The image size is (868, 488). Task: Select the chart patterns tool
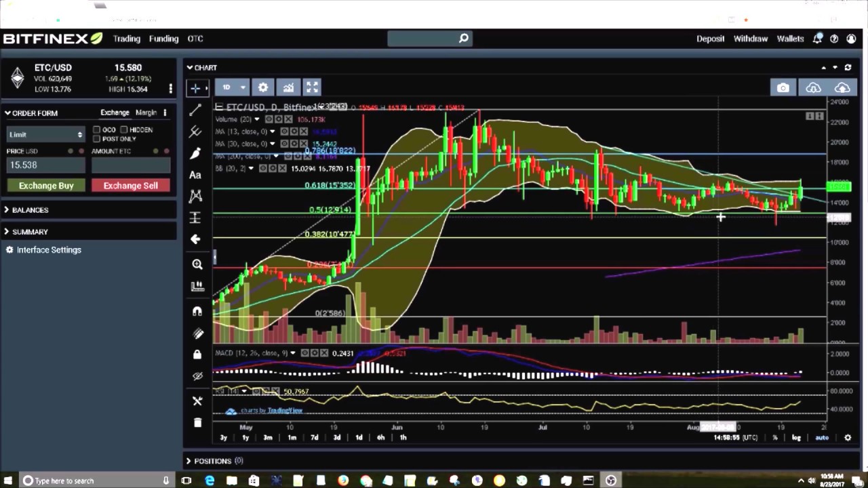click(195, 196)
